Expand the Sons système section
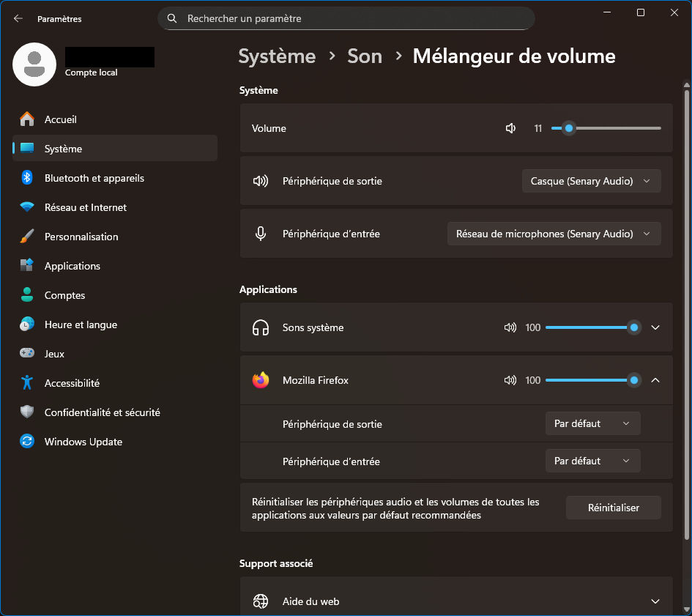 (655, 327)
